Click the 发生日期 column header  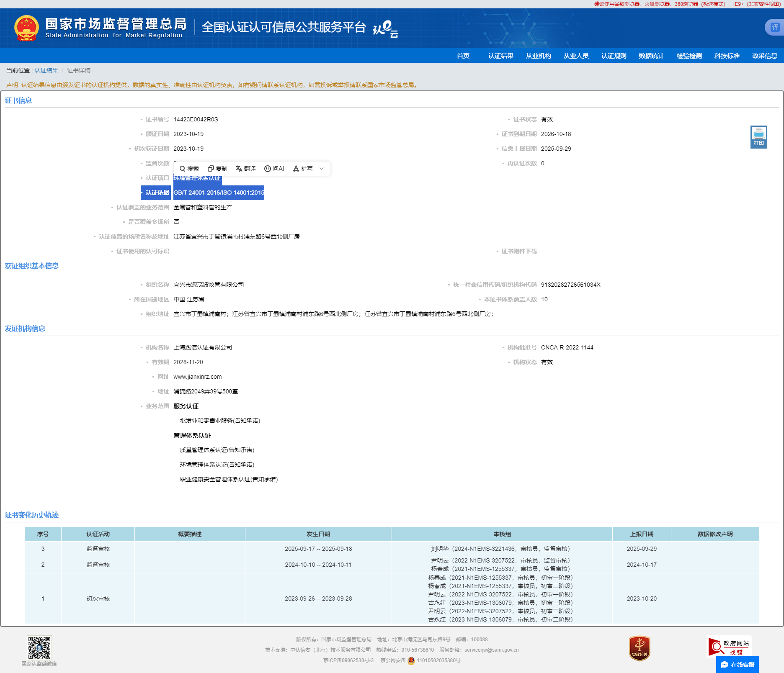(318, 534)
